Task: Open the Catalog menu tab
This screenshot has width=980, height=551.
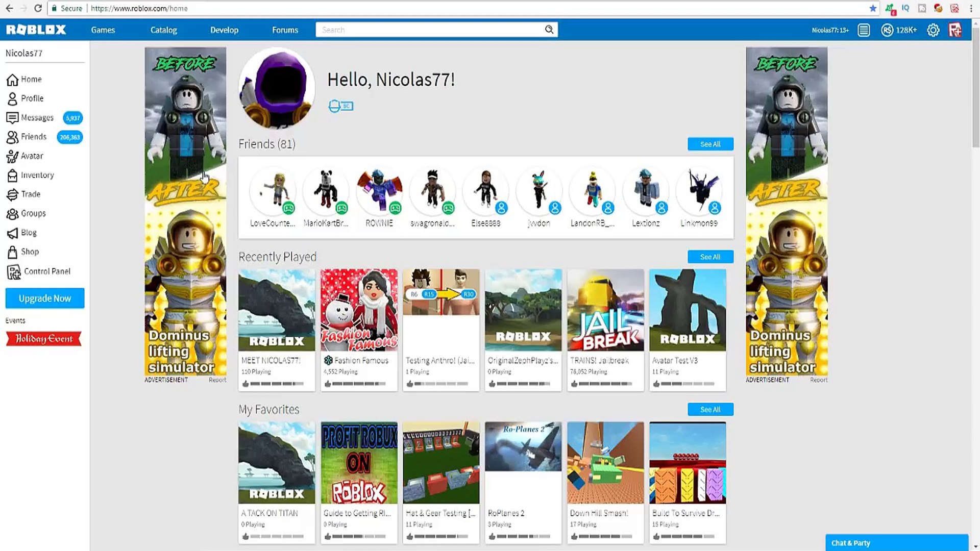Action: click(163, 30)
